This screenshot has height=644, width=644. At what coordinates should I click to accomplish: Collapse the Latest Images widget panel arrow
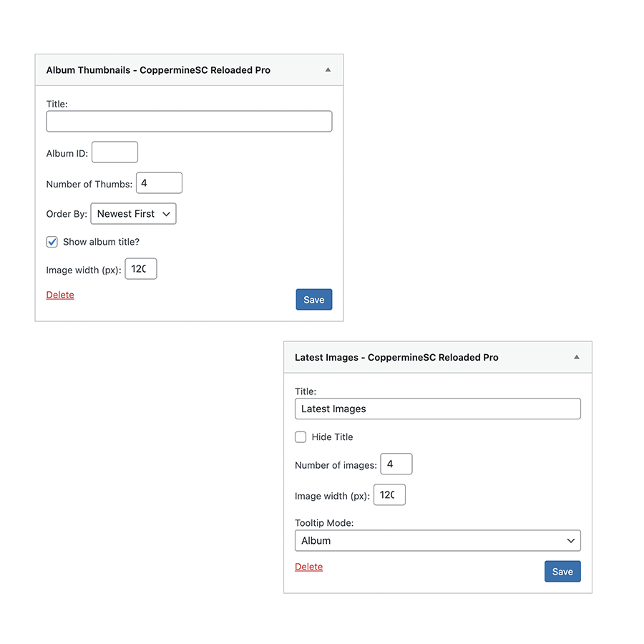(x=577, y=357)
